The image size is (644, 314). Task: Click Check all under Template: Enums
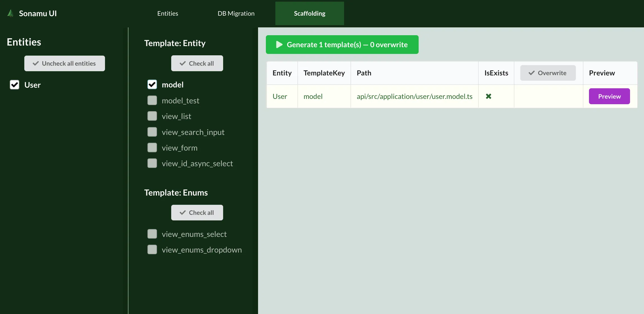click(x=197, y=213)
